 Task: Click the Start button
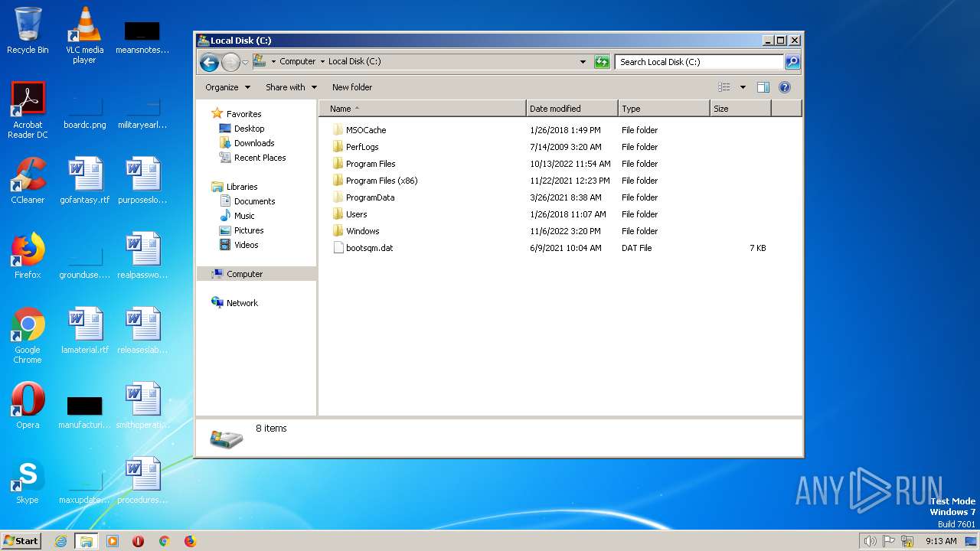(21, 541)
